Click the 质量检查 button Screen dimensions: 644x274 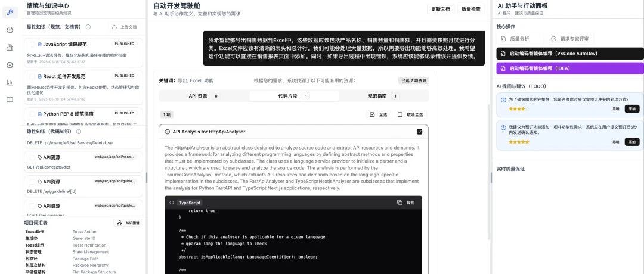click(471, 8)
